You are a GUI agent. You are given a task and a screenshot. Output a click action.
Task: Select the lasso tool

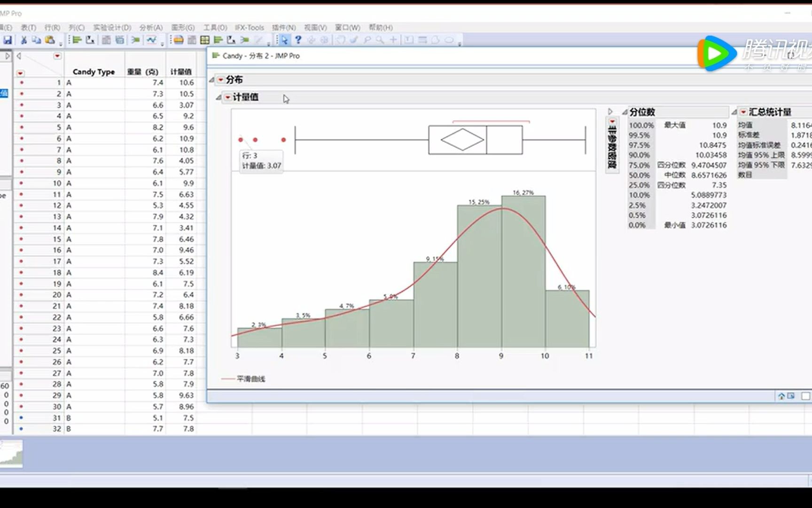point(367,40)
